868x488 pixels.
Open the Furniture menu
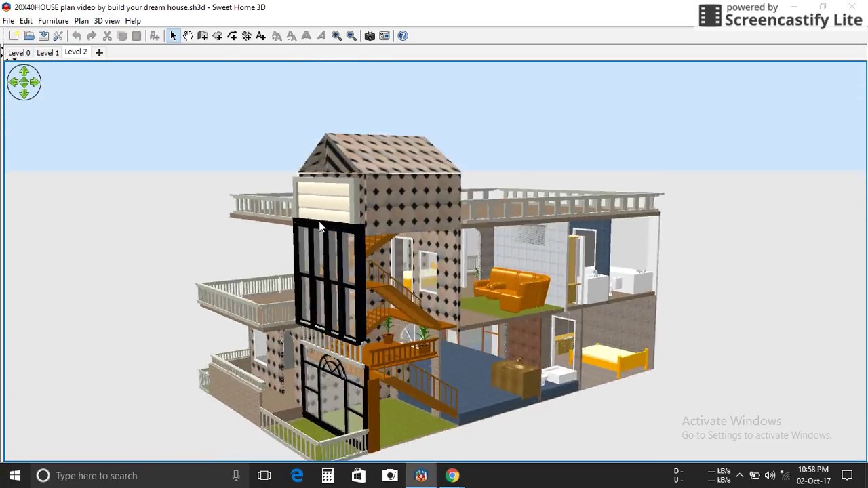point(53,21)
